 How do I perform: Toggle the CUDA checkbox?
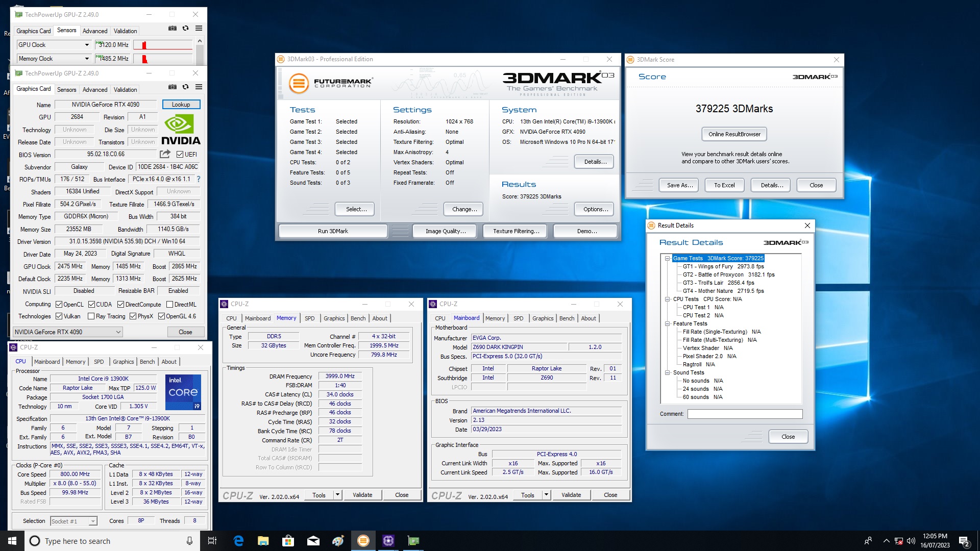click(91, 304)
